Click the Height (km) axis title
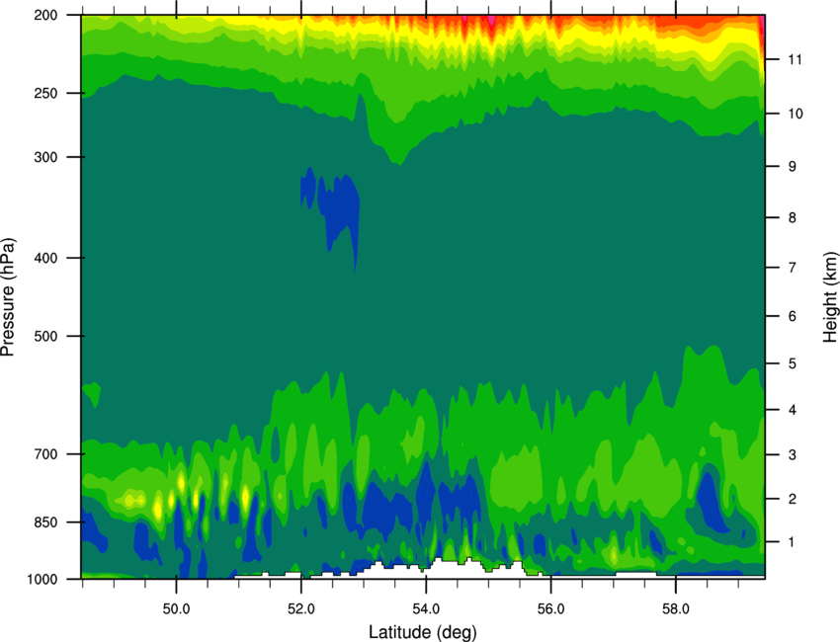 tap(830, 297)
